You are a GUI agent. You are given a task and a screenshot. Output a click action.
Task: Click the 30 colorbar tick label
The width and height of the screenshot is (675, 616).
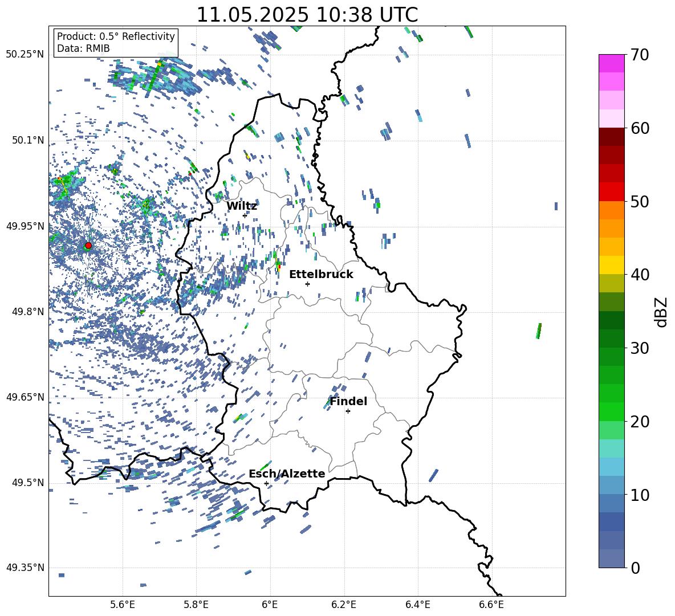click(640, 348)
